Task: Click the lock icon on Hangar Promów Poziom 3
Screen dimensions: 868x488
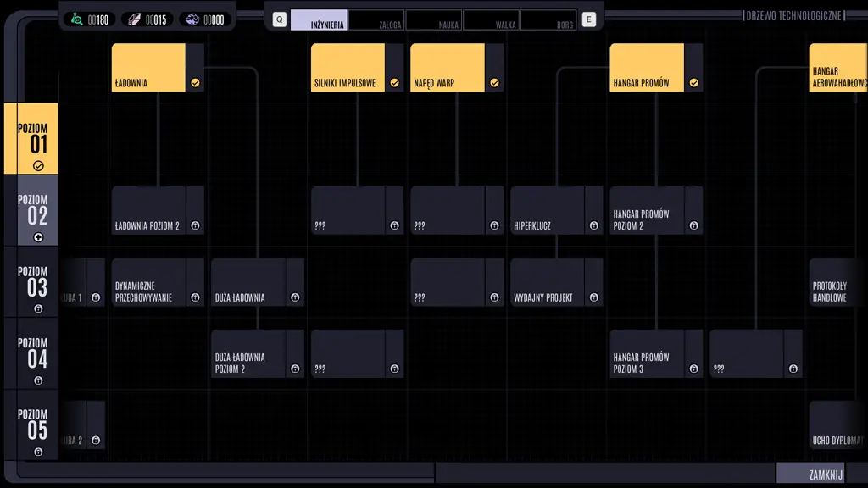Action: tap(694, 369)
